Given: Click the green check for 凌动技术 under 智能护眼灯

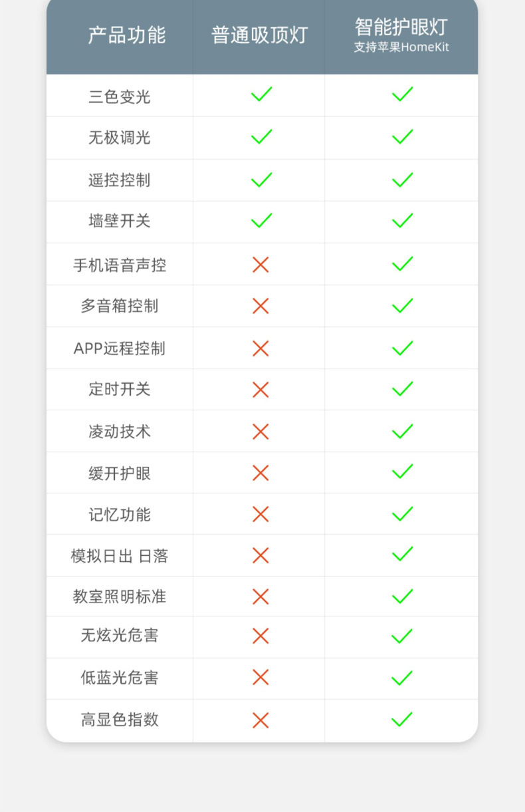Looking at the screenshot, I should point(402,432).
